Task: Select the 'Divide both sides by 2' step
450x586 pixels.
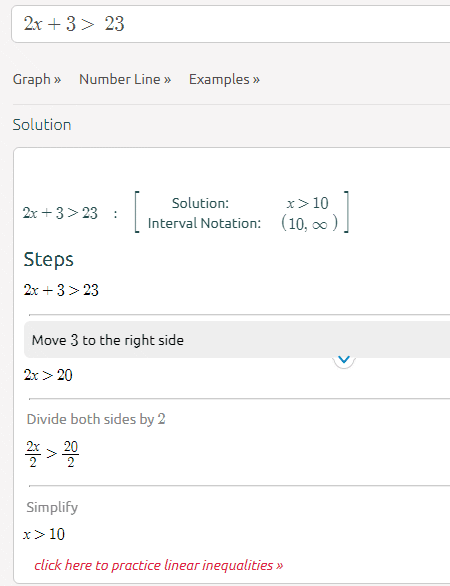Action: (96, 419)
